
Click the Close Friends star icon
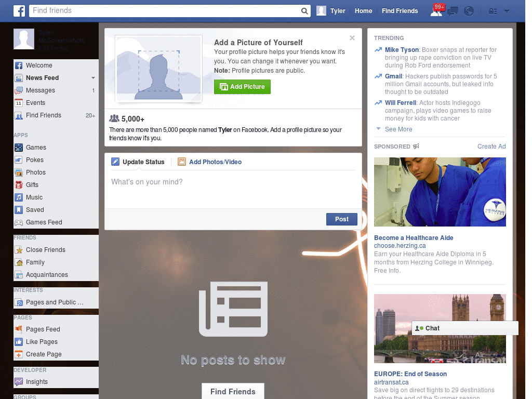(x=19, y=250)
